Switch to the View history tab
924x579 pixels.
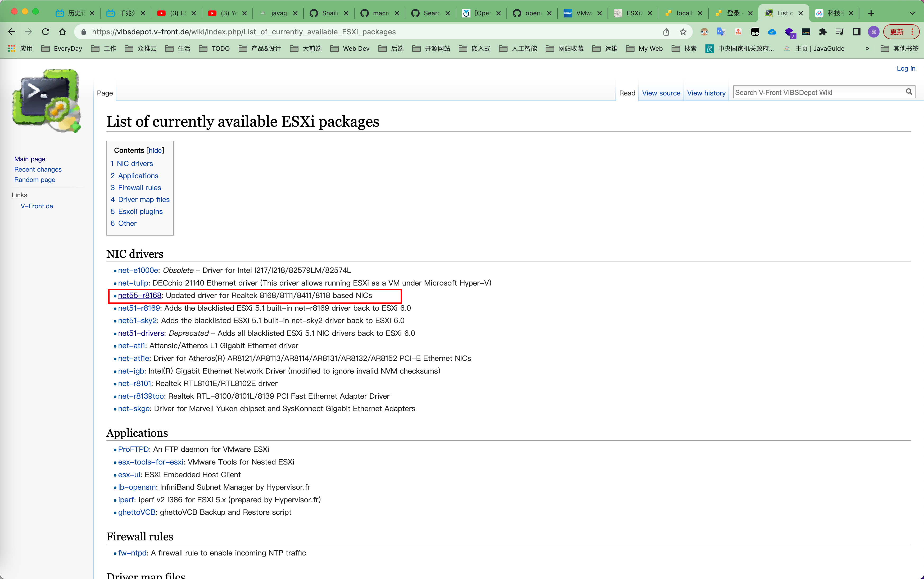coord(706,93)
